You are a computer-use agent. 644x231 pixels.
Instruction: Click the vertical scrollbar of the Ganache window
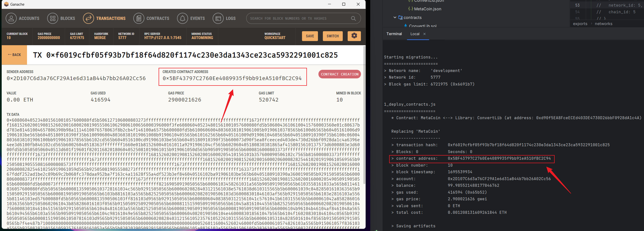click(x=364, y=115)
